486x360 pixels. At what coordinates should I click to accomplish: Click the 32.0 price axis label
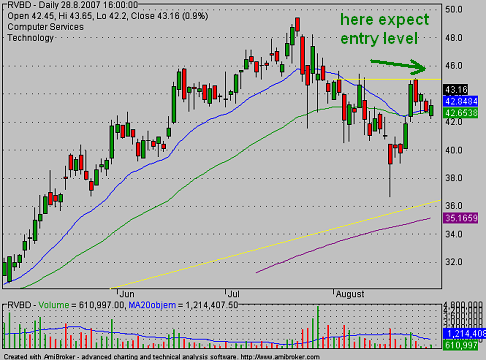454,262
